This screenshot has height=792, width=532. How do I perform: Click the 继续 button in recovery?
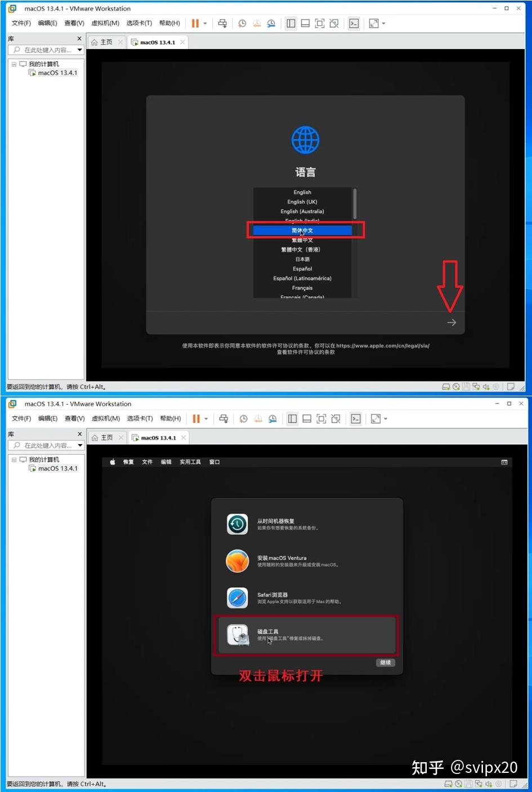(x=386, y=663)
